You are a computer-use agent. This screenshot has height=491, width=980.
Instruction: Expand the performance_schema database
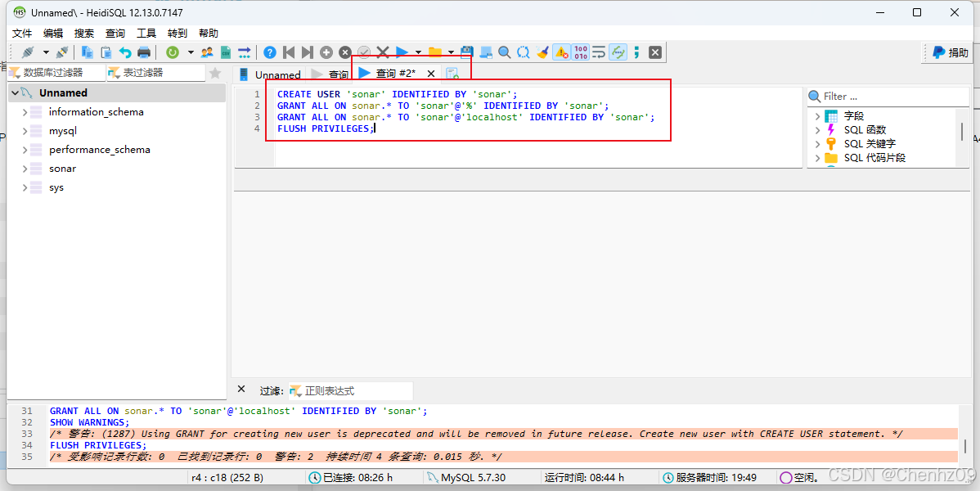25,150
